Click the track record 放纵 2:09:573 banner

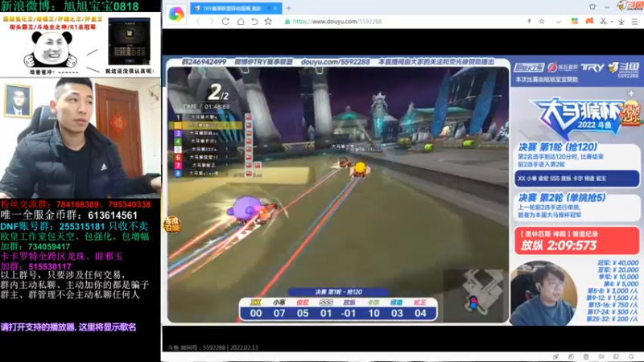click(x=576, y=241)
